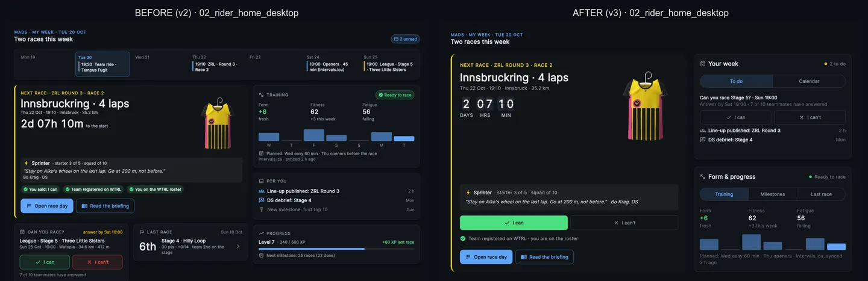Click Open race day button in v3 mockup

tap(486, 257)
